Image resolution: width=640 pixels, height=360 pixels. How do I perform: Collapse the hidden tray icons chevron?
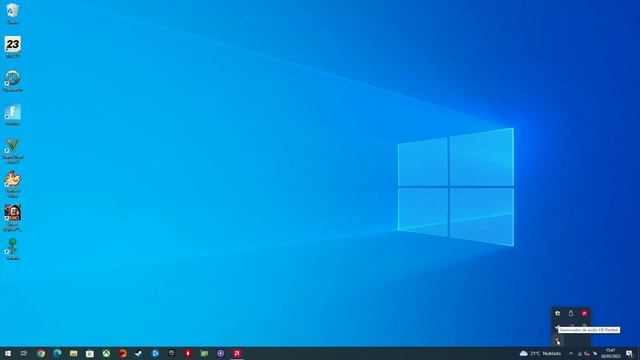[x=571, y=353]
